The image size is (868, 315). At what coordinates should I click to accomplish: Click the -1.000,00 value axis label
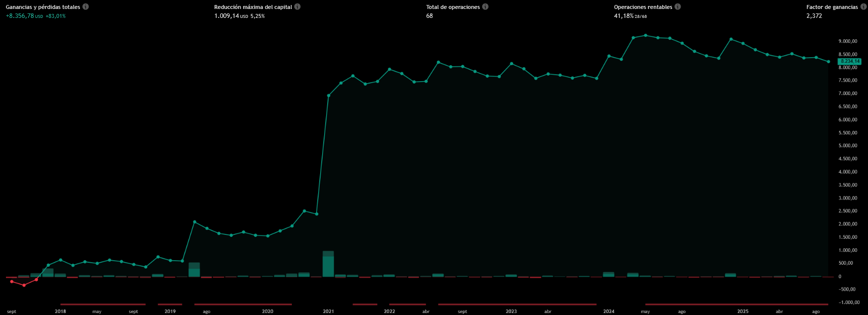847,302
